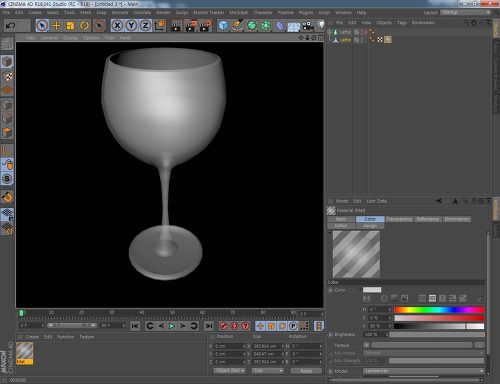Viewport: 500px width, 384px height.
Task: Click the Brightness slider bar
Action: coord(437,334)
